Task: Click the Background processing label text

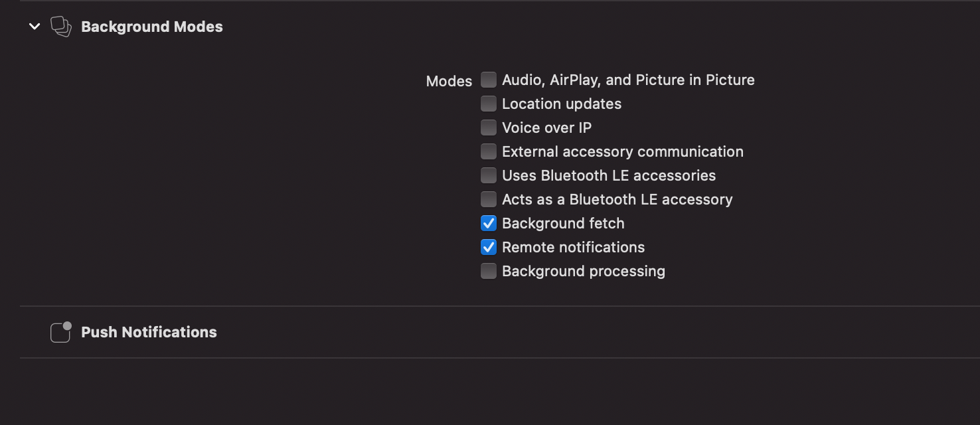Action: pyautogui.click(x=583, y=271)
